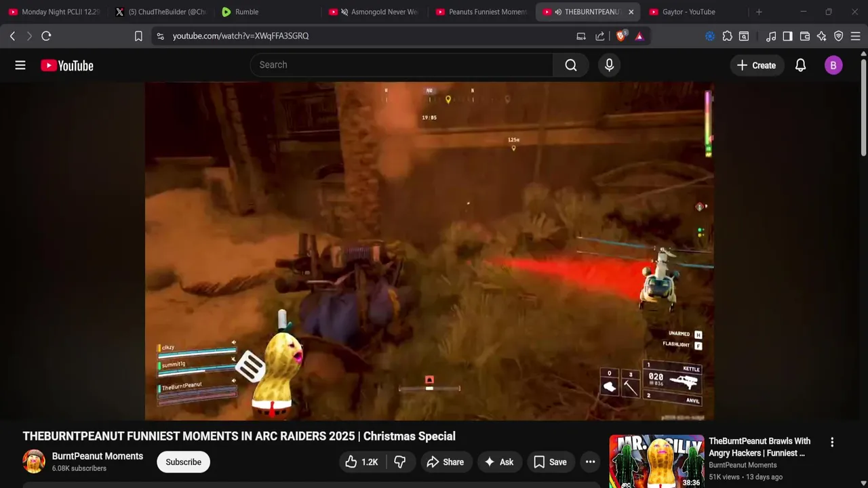Open 'TheBurntPeanut Brawls With Angry Hackers' title
The image size is (868, 488).
pos(759,447)
